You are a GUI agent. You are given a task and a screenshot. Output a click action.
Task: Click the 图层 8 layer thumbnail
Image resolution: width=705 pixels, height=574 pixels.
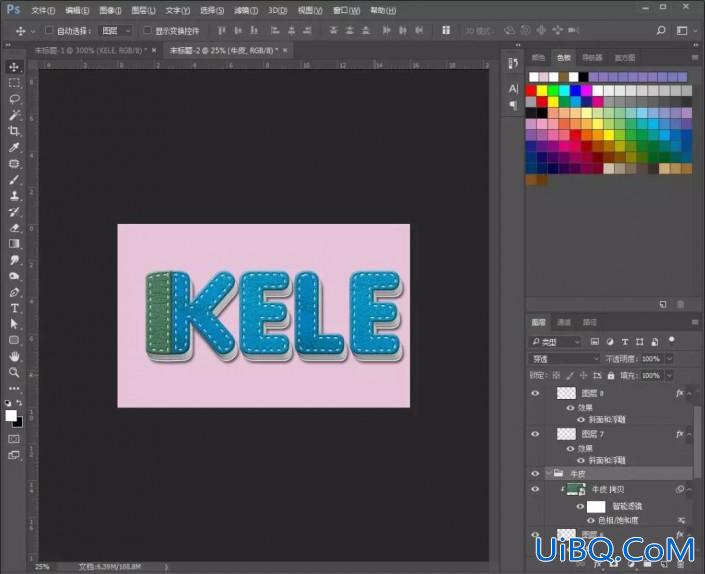click(566, 393)
